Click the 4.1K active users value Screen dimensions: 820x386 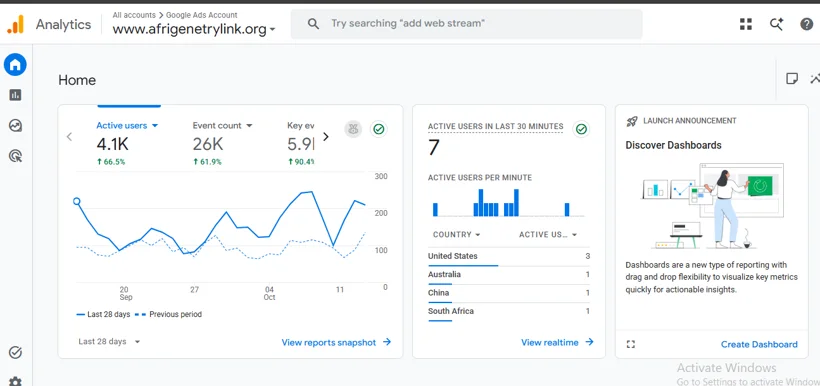(x=112, y=144)
